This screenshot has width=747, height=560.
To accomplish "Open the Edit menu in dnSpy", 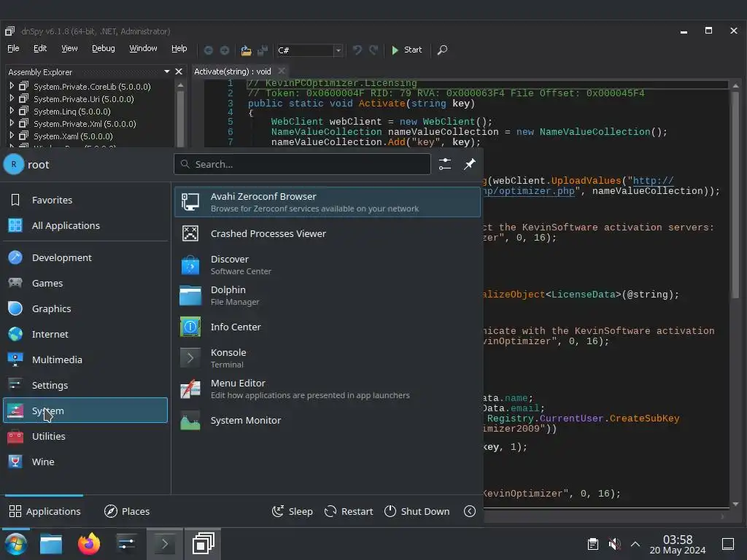I will point(40,48).
